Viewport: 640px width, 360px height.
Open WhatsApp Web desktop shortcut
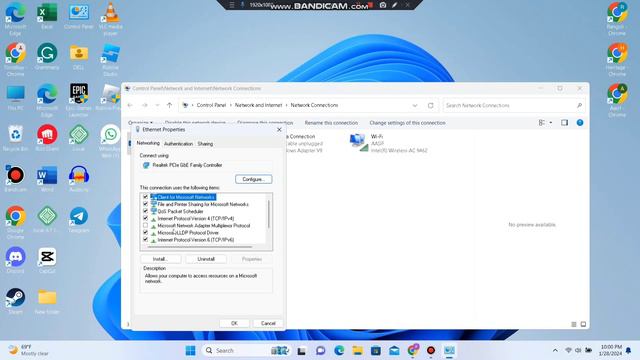[110, 141]
